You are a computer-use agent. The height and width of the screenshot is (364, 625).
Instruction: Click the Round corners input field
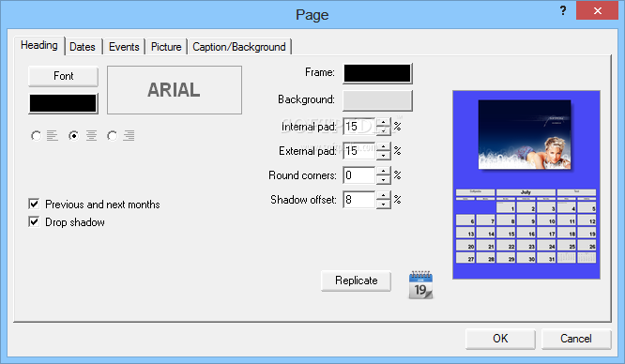coord(359,175)
